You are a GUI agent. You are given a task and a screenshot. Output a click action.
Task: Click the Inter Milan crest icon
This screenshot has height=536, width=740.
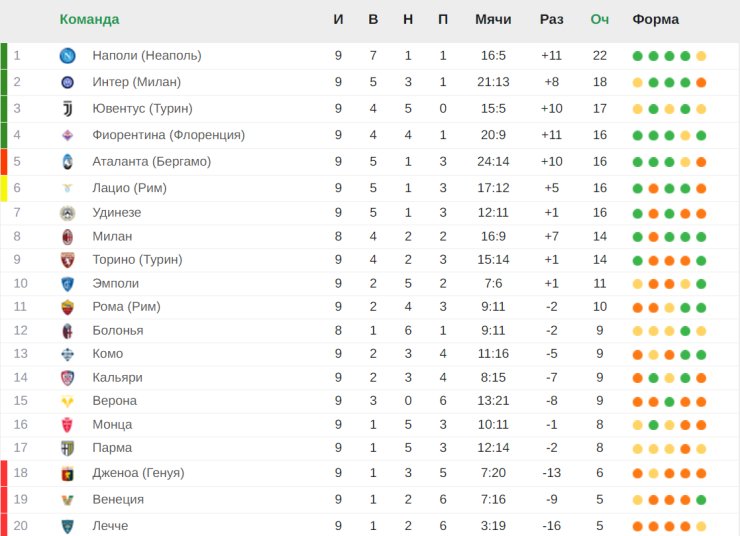tap(67, 82)
